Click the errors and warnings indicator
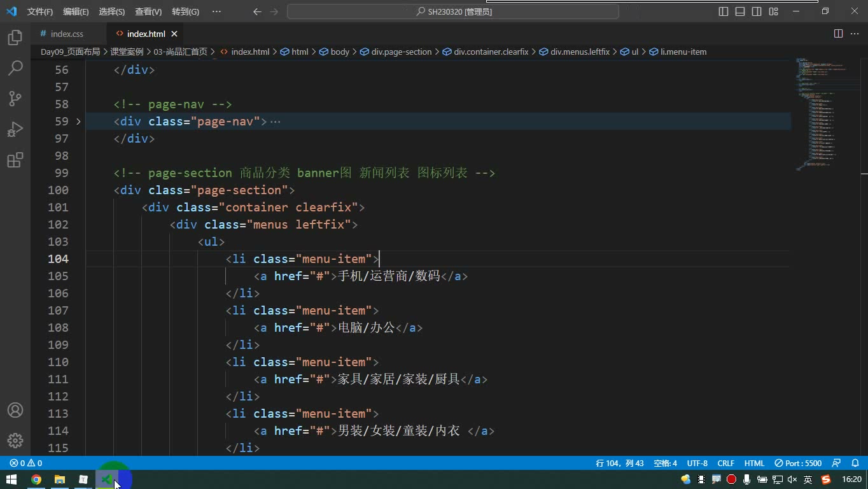The height and width of the screenshot is (489, 868). tap(26, 463)
